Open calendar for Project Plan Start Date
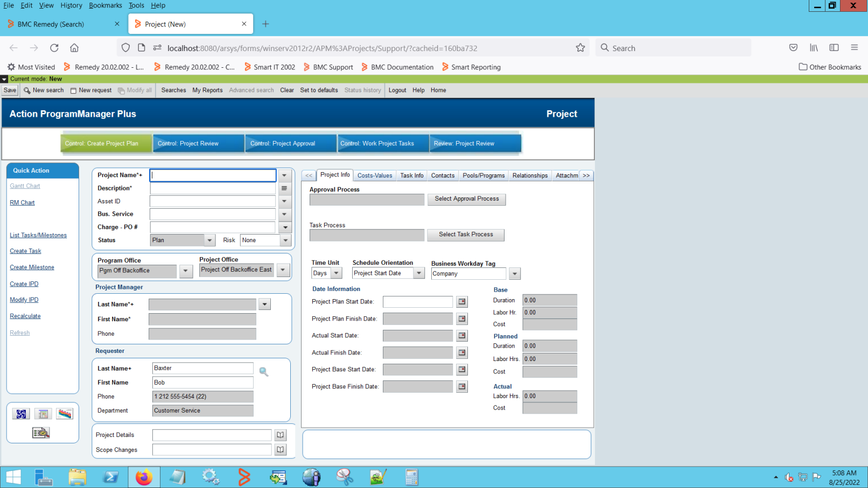The image size is (868, 488). 462,302
